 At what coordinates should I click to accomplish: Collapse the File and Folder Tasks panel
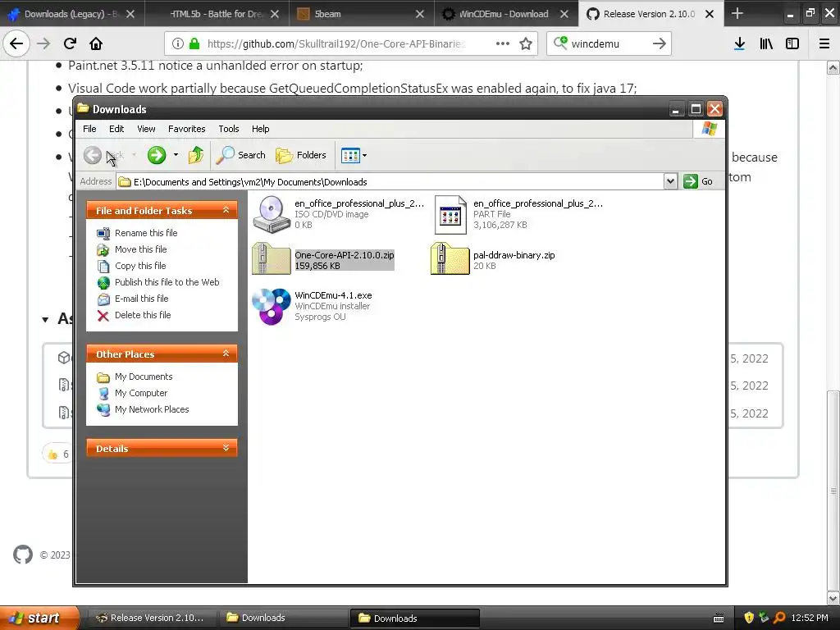[x=226, y=210]
